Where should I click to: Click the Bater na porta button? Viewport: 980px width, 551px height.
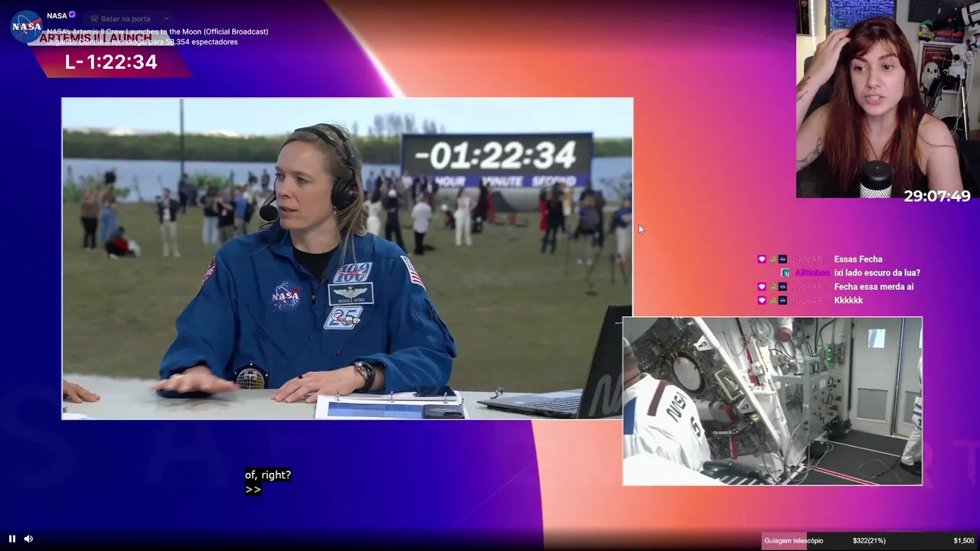click(119, 18)
